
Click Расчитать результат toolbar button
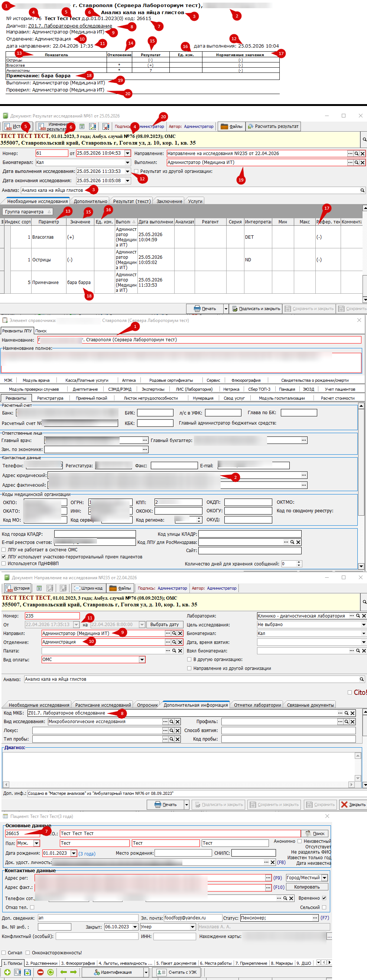(273, 126)
